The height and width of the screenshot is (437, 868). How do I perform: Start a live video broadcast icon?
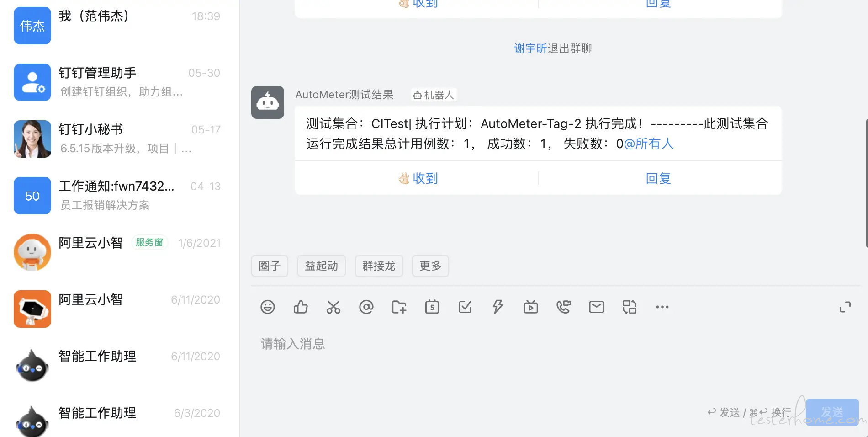tap(531, 307)
